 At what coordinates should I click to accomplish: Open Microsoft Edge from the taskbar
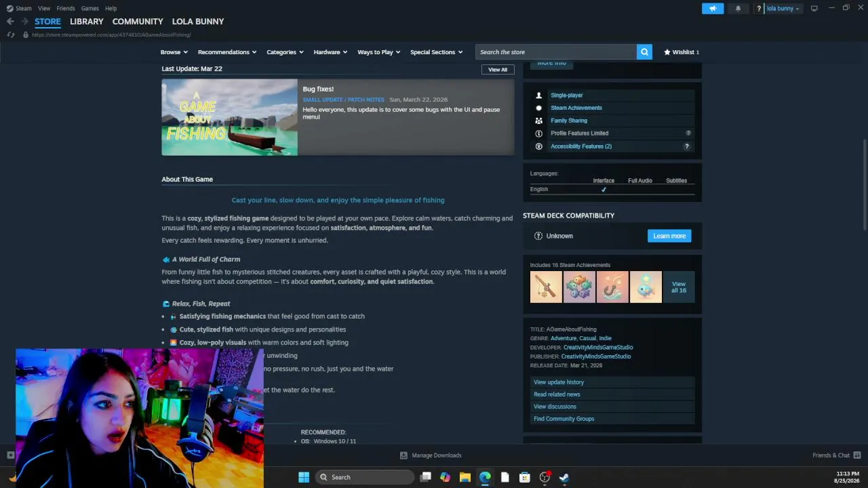click(485, 477)
